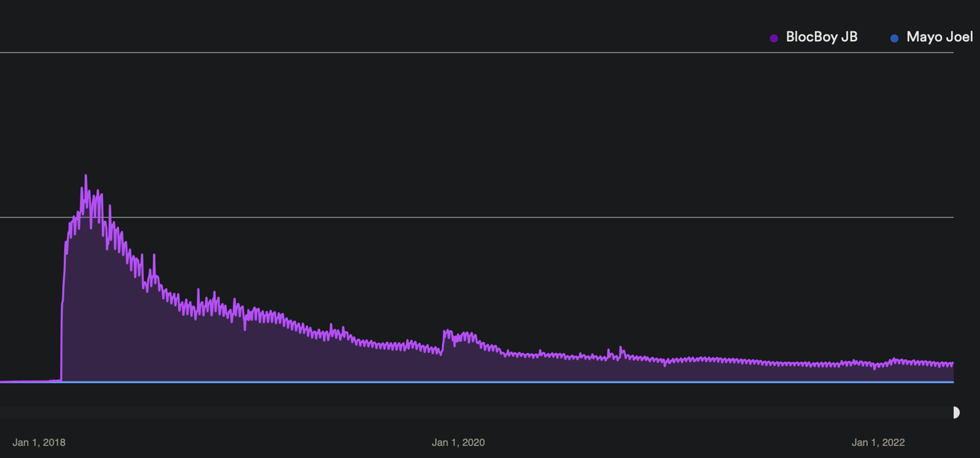Viewport: 980px width, 458px height.
Task: Click the purple BlocBoy JB legend dot
Action: 774,38
